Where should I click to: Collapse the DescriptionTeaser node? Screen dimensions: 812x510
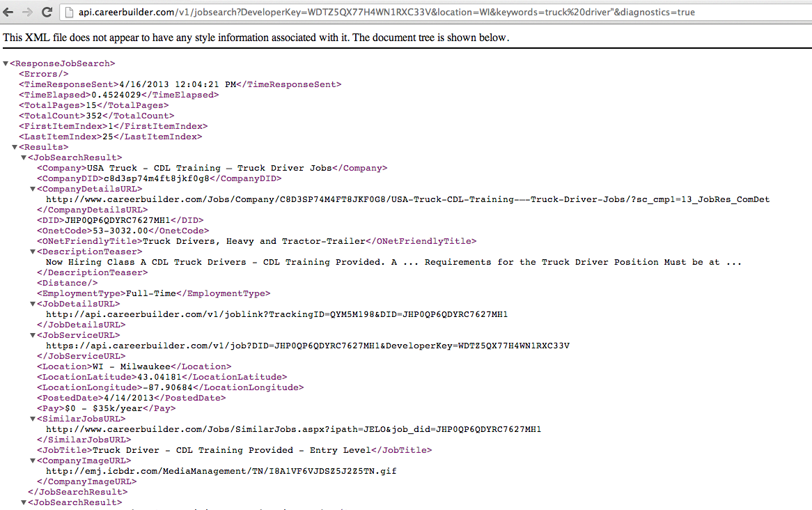[x=33, y=252]
